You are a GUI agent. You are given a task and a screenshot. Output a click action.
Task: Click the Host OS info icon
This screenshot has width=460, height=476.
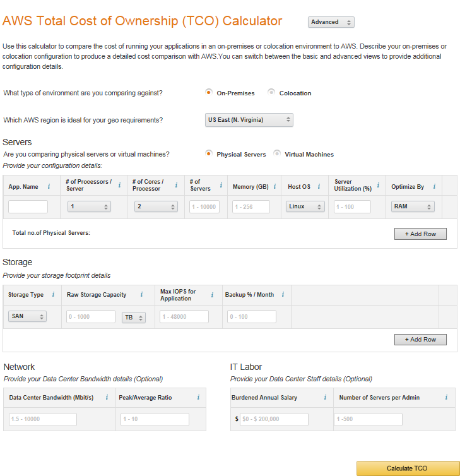(319, 187)
